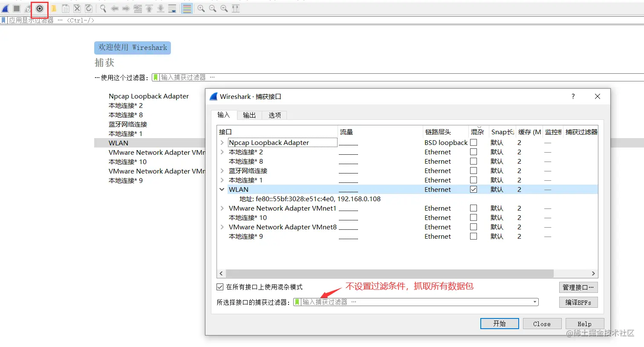Click the find packet magnifier icon
The width and height of the screenshot is (644, 347).
(103, 9)
